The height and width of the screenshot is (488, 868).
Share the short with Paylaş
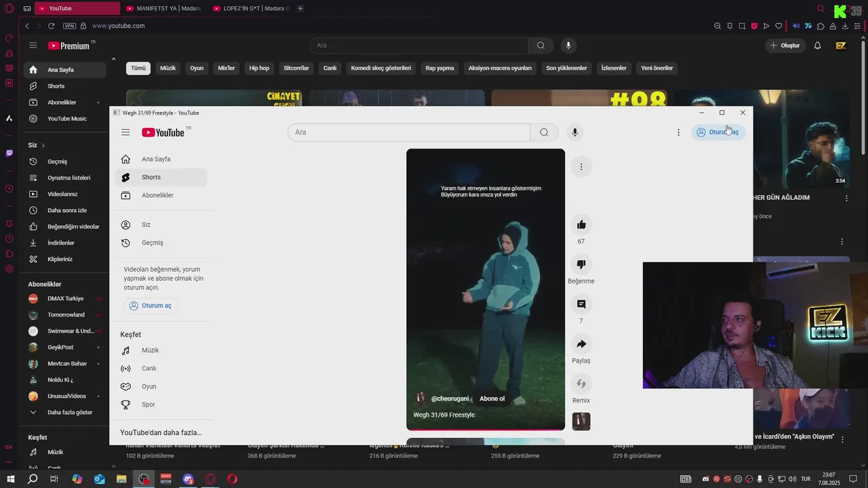[x=581, y=344]
